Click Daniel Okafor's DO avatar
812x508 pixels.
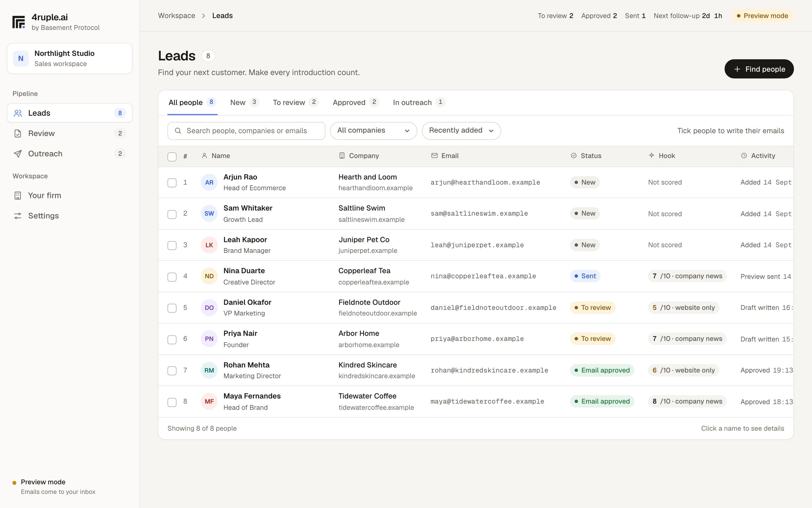[x=209, y=308]
